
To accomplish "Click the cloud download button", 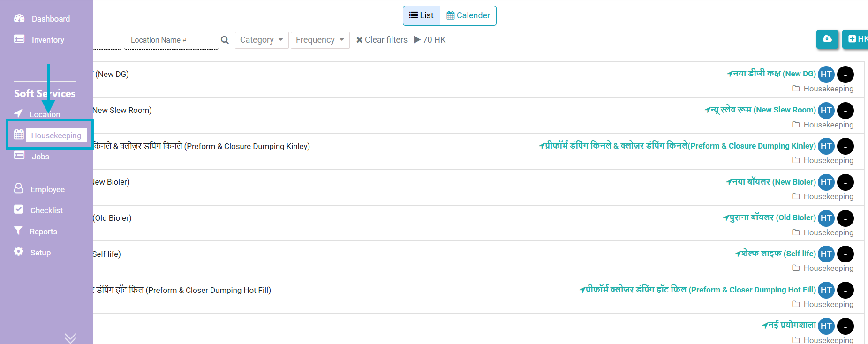I will [827, 39].
